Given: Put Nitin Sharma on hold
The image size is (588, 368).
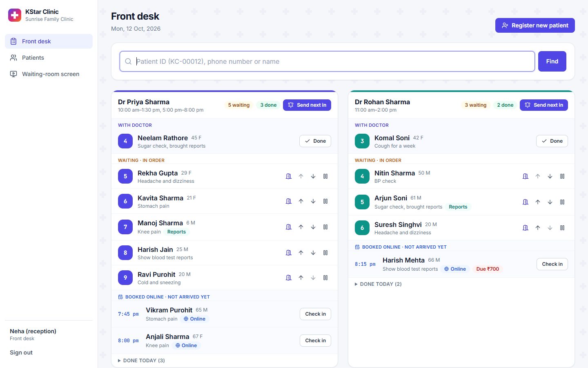Looking at the screenshot, I should [562, 176].
